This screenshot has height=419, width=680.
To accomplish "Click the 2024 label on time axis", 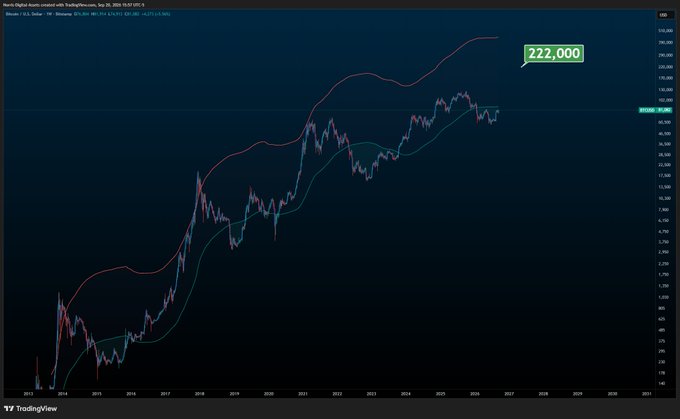I will click(405, 394).
